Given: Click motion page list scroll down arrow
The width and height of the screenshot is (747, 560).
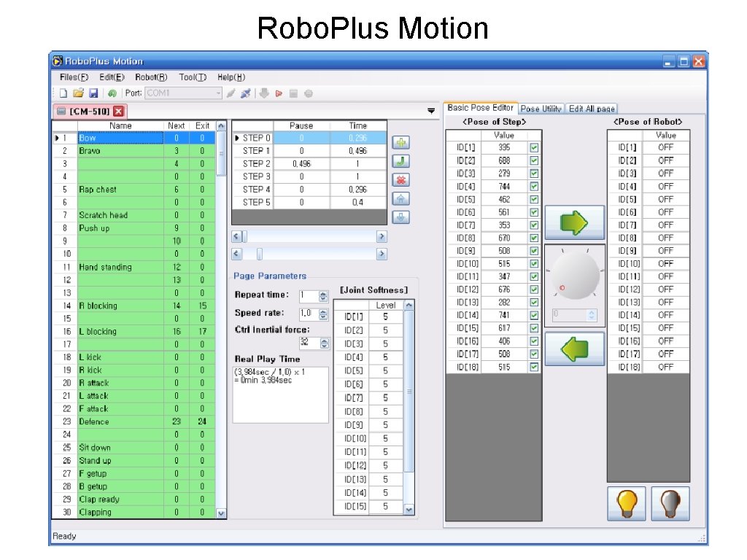Looking at the screenshot, I should pyautogui.click(x=221, y=513).
